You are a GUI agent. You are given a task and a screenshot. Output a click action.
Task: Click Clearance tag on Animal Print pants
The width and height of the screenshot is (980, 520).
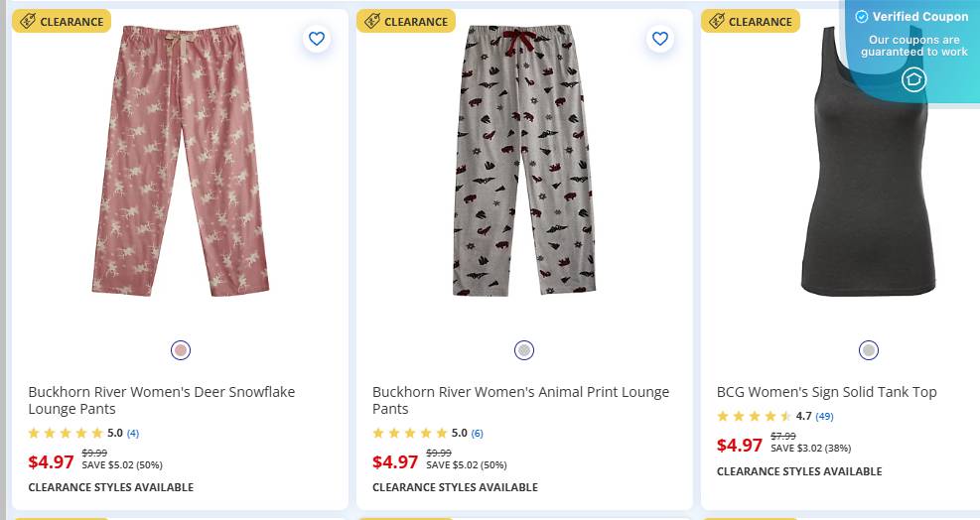406,21
